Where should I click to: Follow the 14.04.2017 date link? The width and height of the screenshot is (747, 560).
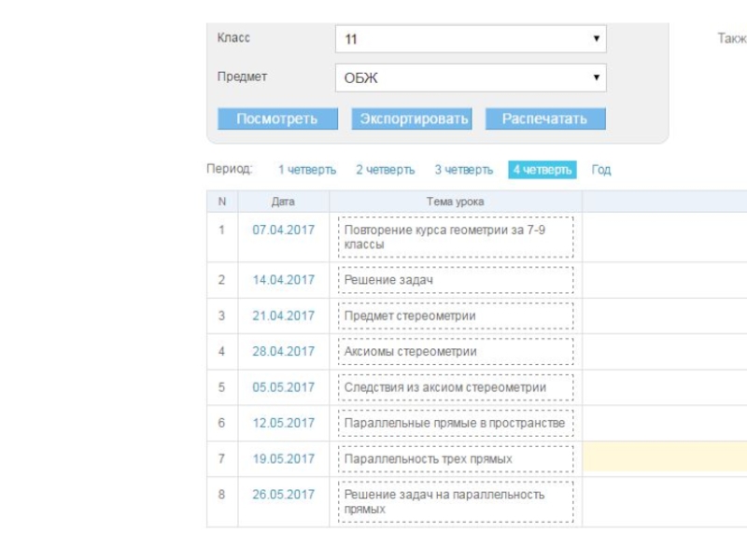coord(284,280)
